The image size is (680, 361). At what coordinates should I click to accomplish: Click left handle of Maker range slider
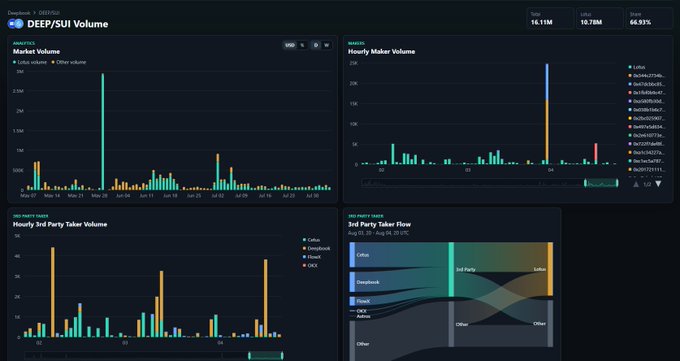(585, 183)
